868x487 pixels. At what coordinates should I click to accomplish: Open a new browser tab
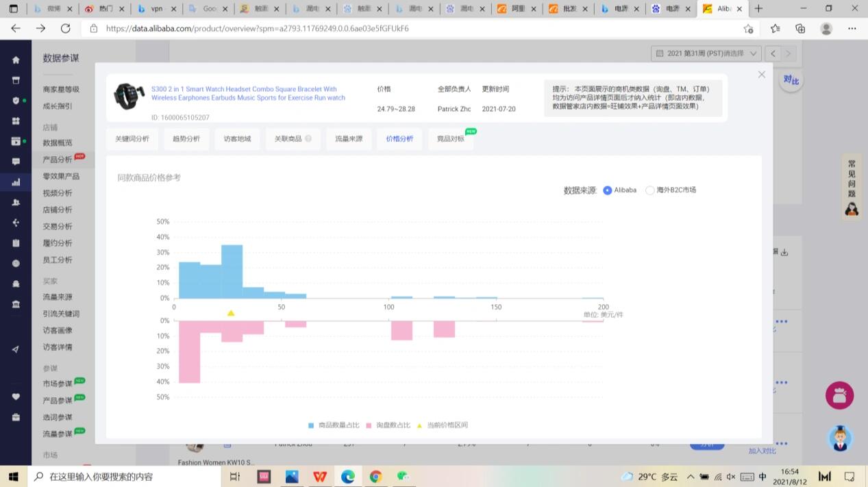click(x=758, y=9)
